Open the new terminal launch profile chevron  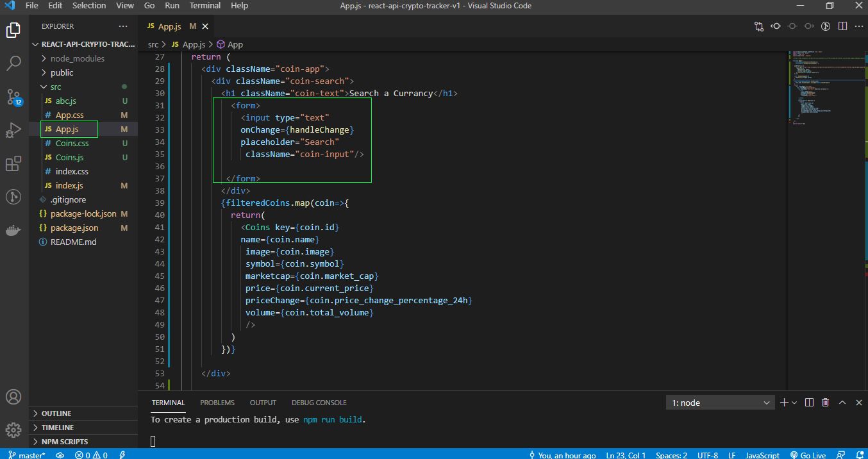pyautogui.click(x=794, y=403)
